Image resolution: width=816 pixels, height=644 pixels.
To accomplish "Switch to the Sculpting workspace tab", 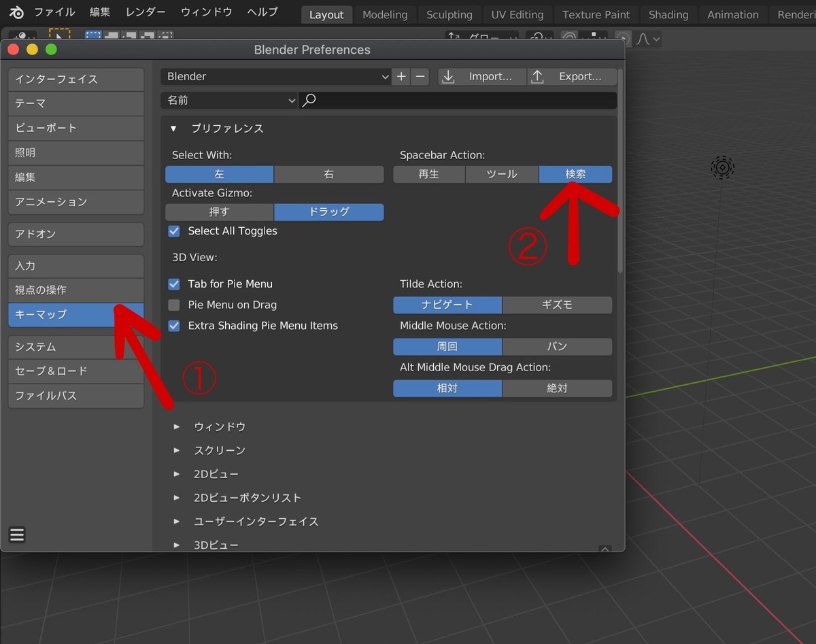I will coord(449,14).
